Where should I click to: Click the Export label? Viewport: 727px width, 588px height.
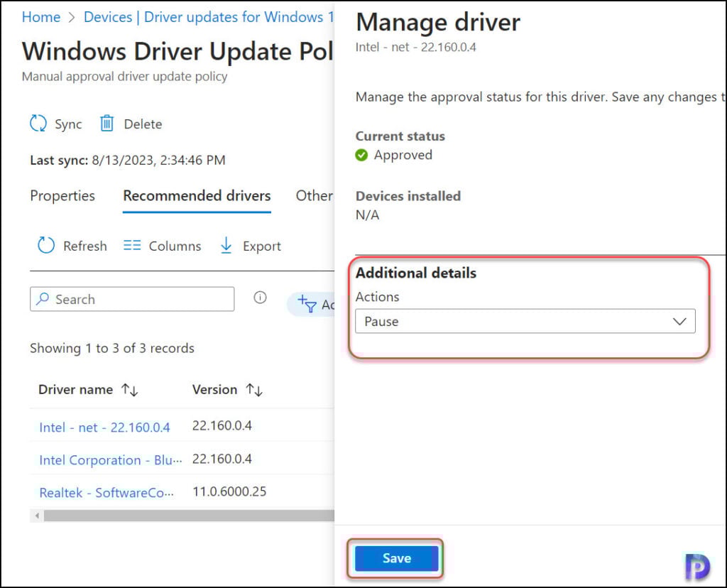point(261,246)
